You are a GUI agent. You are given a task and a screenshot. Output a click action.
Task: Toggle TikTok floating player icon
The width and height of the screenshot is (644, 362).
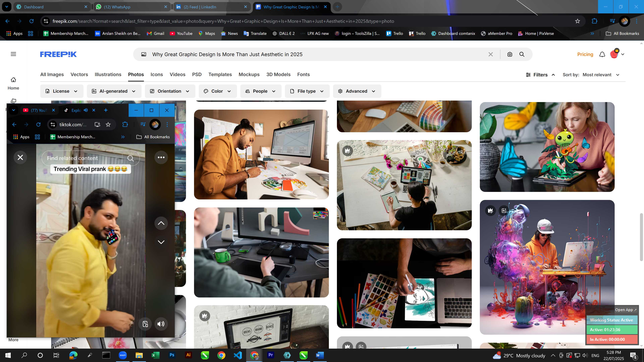click(145, 324)
